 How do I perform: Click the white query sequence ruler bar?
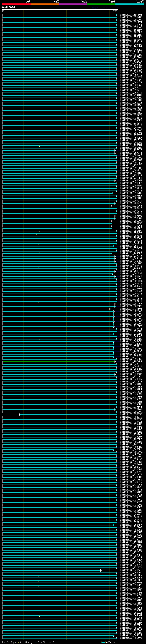click(60, 10)
